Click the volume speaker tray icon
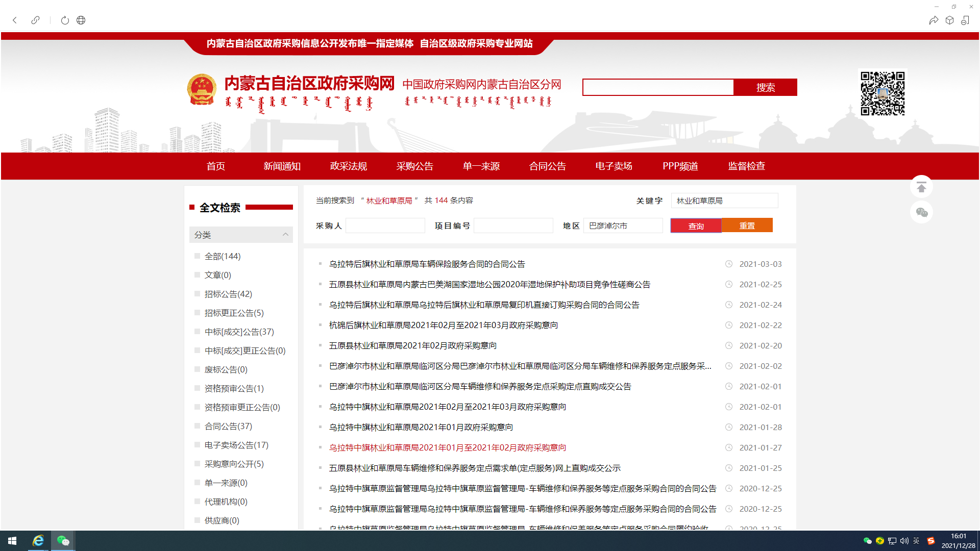 (904, 541)
